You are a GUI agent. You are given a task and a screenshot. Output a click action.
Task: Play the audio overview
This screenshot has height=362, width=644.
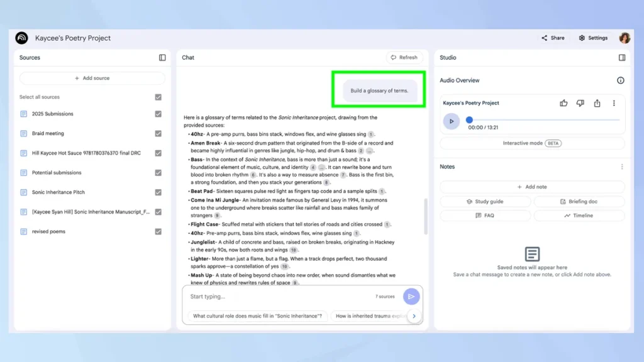point(451,121)
